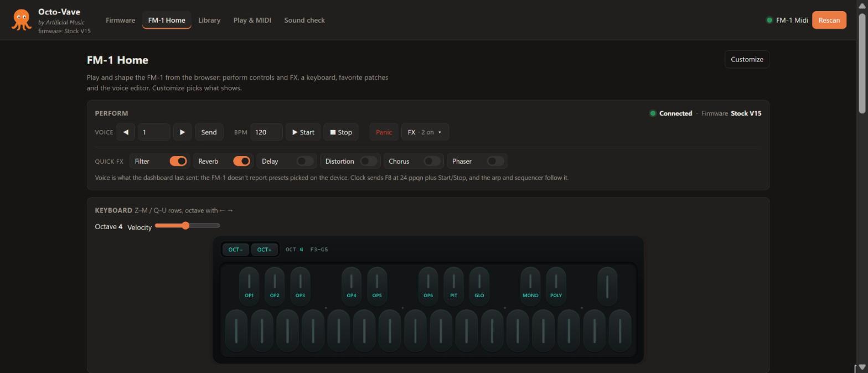Hit the red Panic button
Screen dimensions: 868x373
384,132
